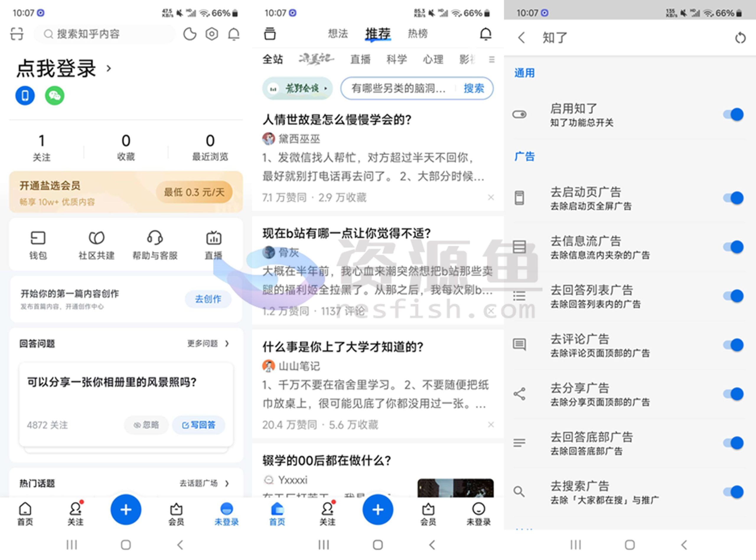Tap Android back key under 知了 screen
756x560 pixels.
coord(684,545)
